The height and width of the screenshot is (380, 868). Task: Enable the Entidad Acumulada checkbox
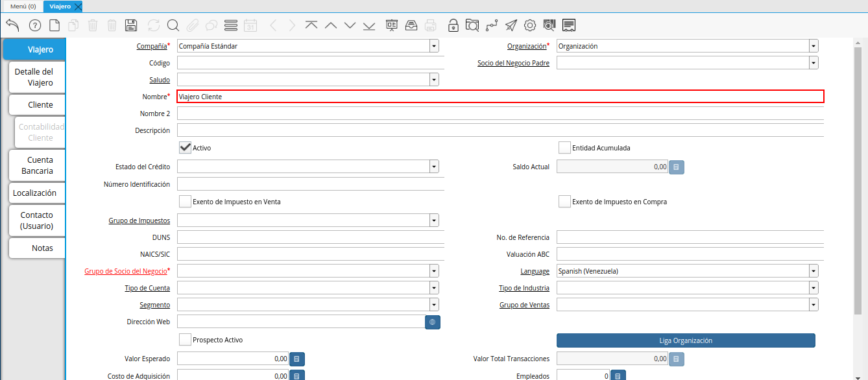tap(564, 148)
